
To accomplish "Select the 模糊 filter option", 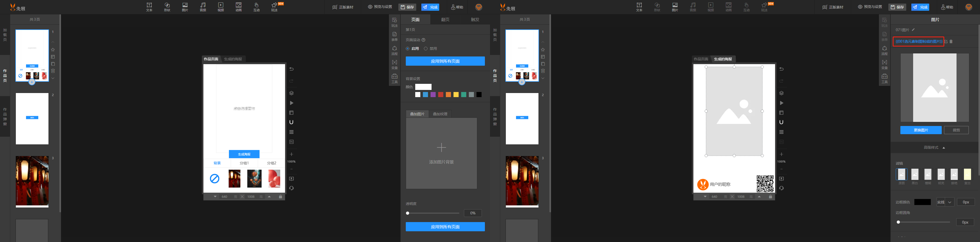I will tap(928, 176).
